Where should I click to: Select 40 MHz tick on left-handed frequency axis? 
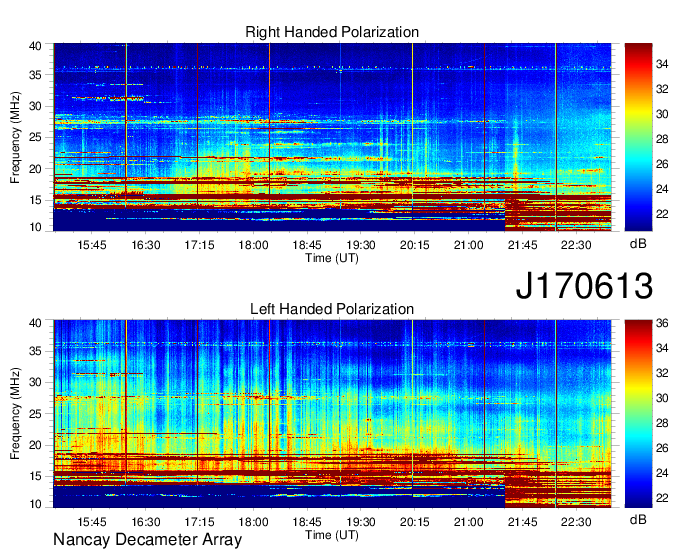pos(36,323)
